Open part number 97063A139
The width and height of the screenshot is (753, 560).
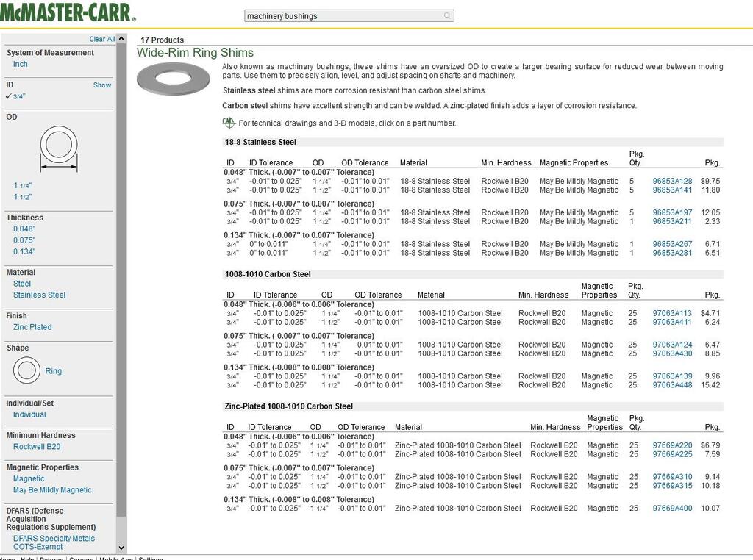tap(672, 376)
